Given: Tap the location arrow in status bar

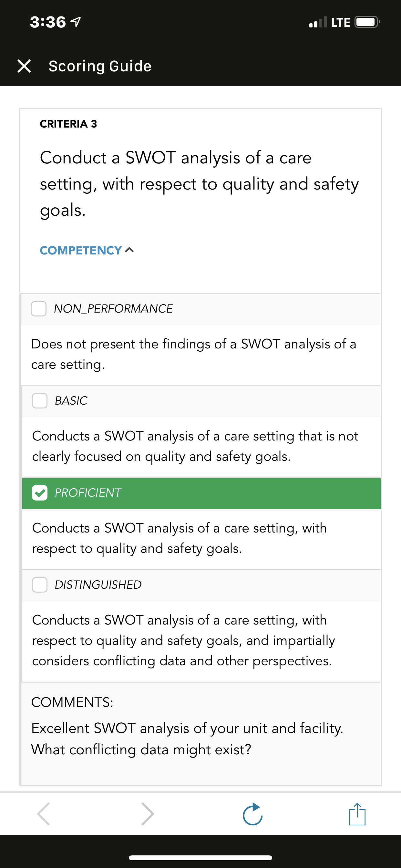Looking at the screenshot, I should pyautogui.click(x=76, y=22).
